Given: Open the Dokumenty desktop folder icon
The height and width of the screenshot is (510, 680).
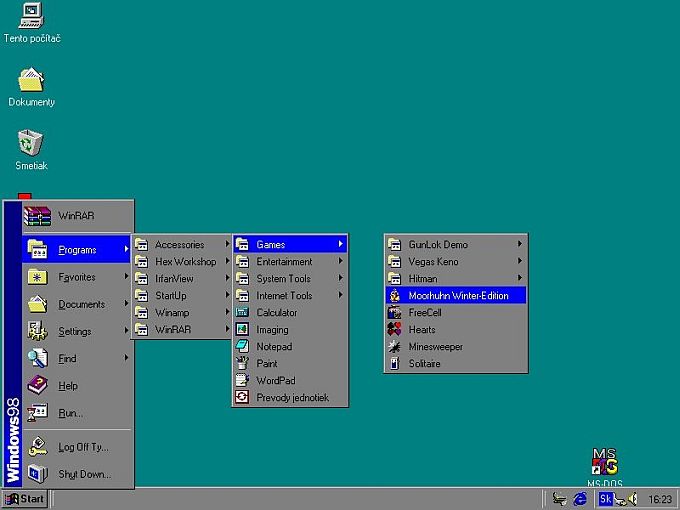Looking at the screenshot, I should (31, 79).
